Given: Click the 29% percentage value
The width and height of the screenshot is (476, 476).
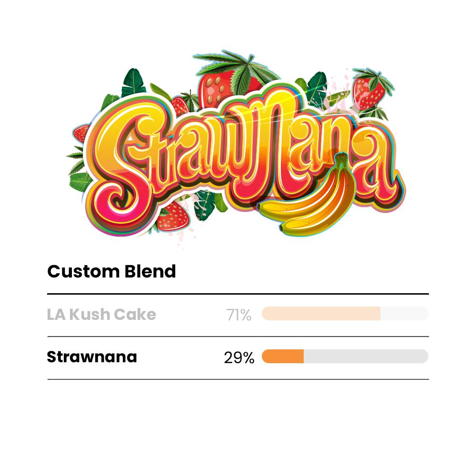Looking at the screenshot, I should (x=239, y=358).
